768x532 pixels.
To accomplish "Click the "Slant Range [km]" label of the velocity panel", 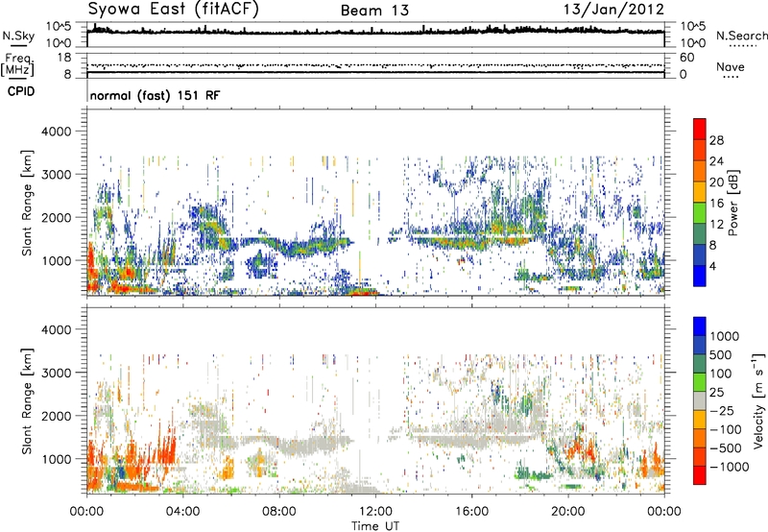I will point(27,401).
